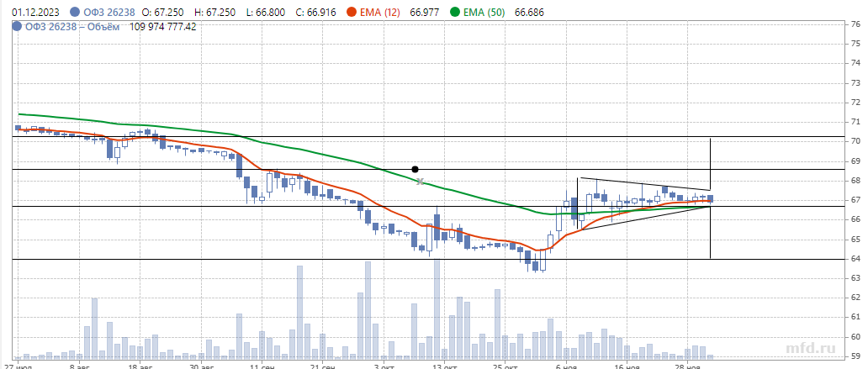This screenshot has height=369, width=868.
Task: Click price axis label 62
Action: tap(855, 298)
